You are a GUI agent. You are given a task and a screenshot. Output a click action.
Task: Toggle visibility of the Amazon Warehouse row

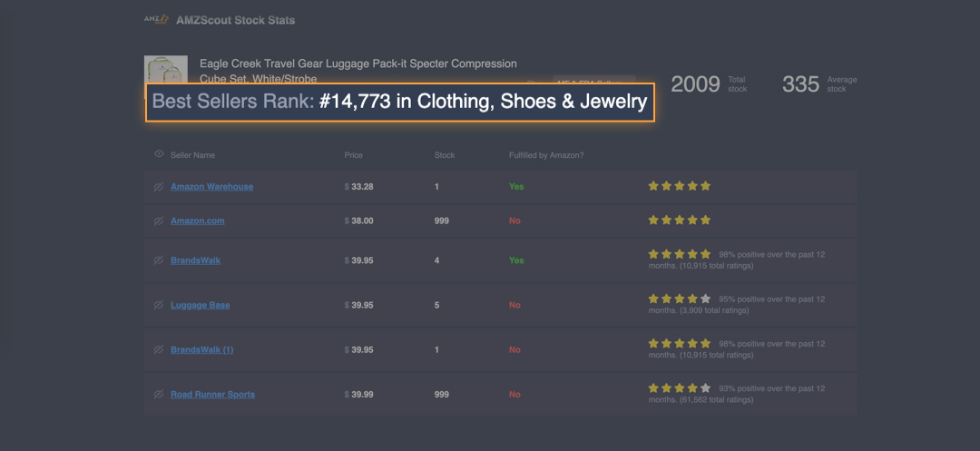(159, 187)
